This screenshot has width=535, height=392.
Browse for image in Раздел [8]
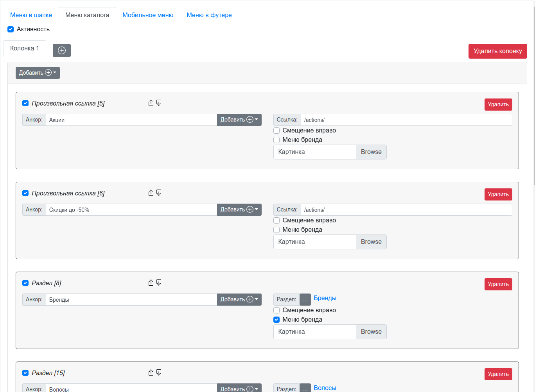pos(371,332)
